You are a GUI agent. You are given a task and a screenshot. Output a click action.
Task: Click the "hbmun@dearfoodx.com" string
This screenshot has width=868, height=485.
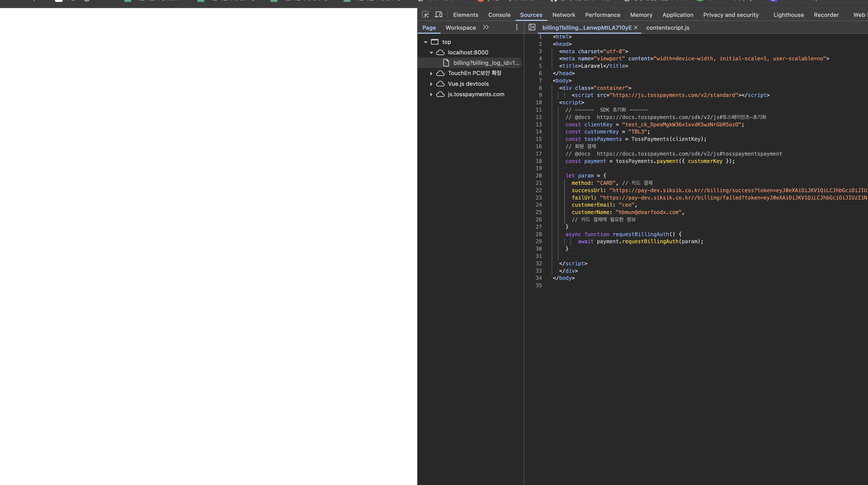point(648,213)
